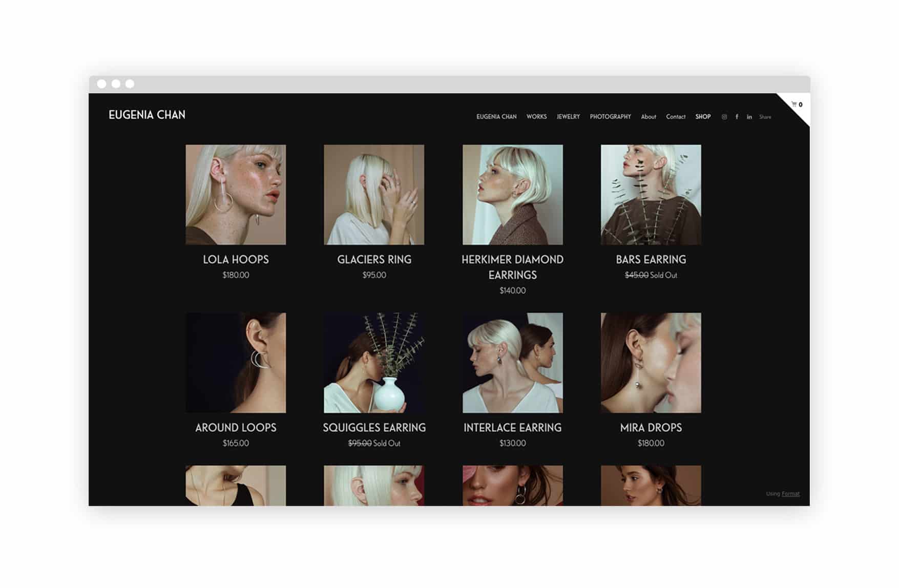
Task: Click the SQUIGGLES EARRING title
Action: 374,428
